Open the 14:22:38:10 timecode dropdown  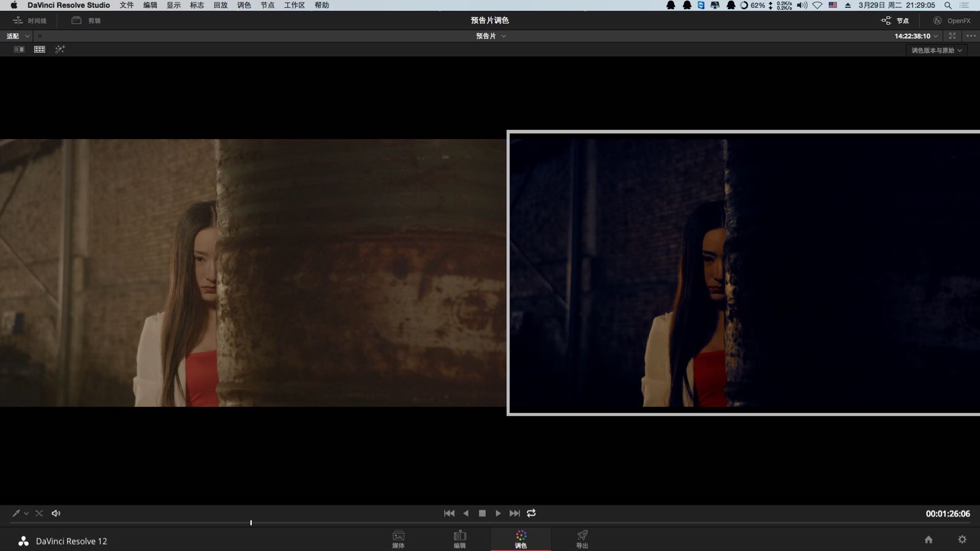[916, 36]
